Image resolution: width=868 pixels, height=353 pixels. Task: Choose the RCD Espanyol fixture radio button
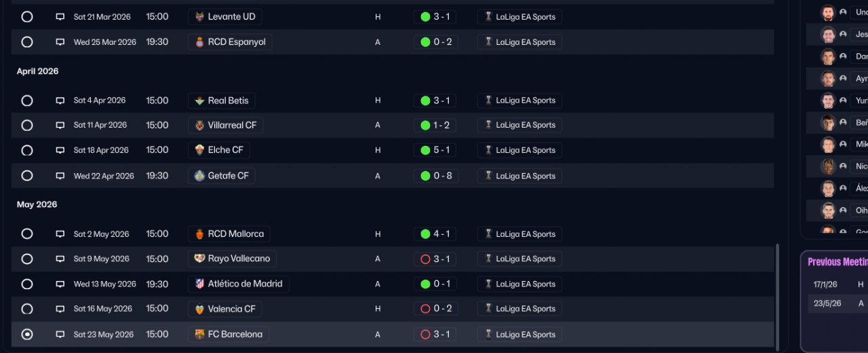point(27,42)
